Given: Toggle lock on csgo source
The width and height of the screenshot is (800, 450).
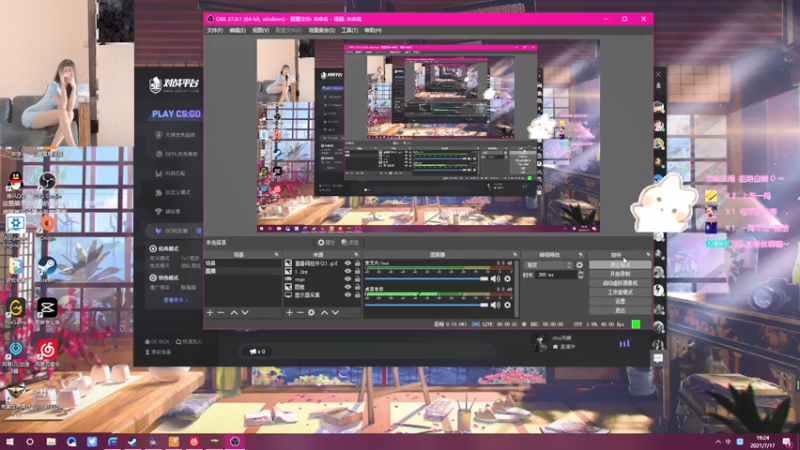Looking at the screenshot, I should (x=357, y=279).
